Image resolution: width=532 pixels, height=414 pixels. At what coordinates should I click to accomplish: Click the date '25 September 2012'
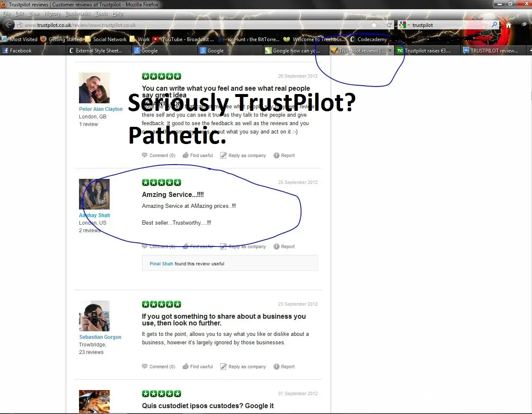(298, 182)
